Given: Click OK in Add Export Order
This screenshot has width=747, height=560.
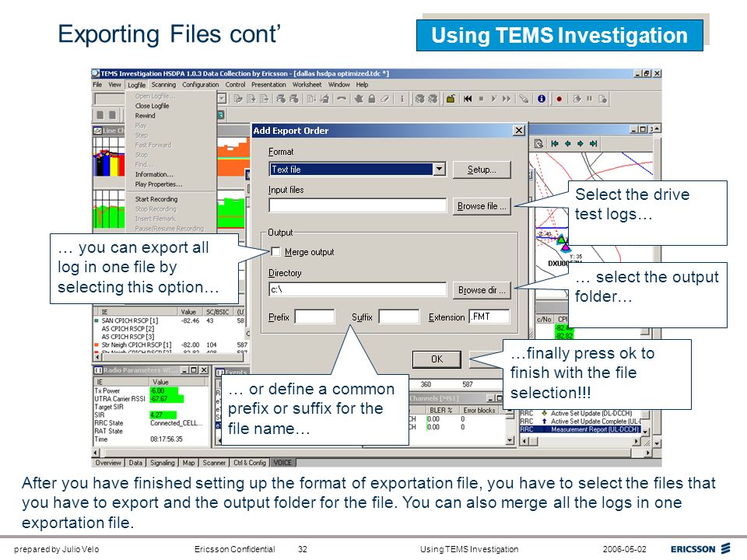Looking at the screenshot, I should click(437, 359).
